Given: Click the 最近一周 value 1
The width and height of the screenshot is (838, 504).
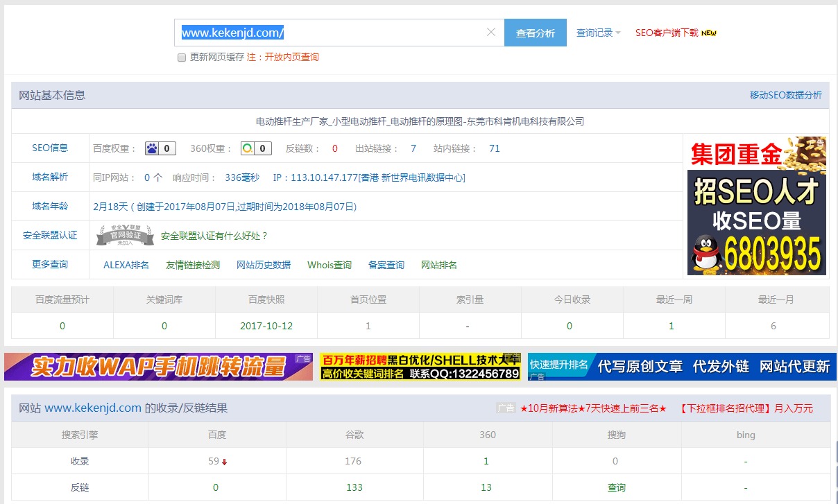Looking at the screenshot, I should coord(672,326).
